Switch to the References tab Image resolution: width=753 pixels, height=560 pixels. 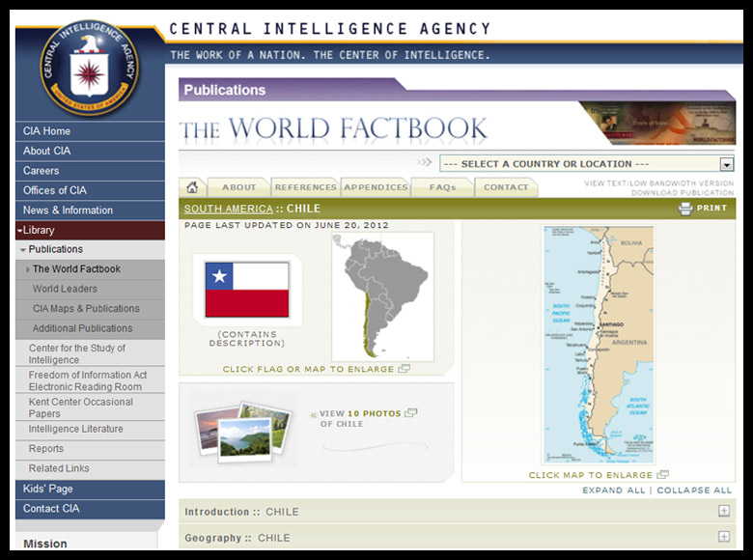304,187
